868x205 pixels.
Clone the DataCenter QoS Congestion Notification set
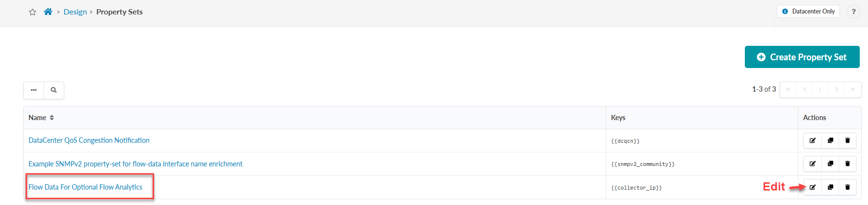[830, 140]
